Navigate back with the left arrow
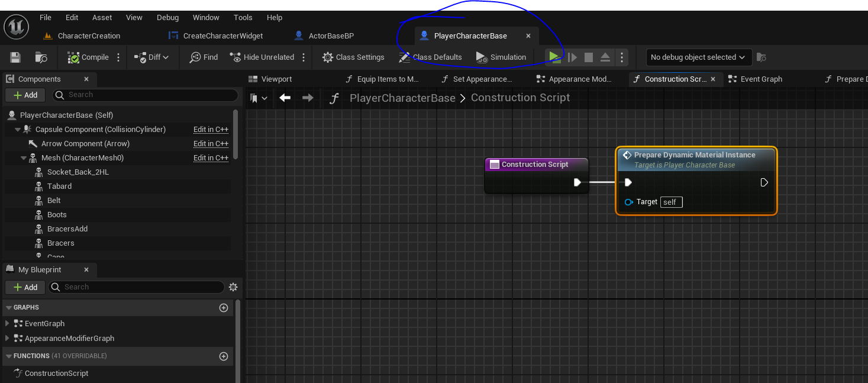Screen dimensions: 868x383 pyautogui.click(x=285, y=98)
